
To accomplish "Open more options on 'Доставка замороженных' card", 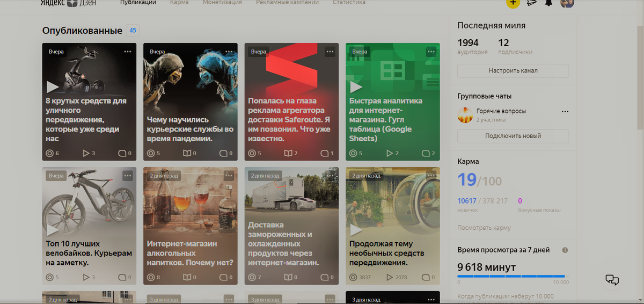I will pyautogui.click(x=330, y=176).
